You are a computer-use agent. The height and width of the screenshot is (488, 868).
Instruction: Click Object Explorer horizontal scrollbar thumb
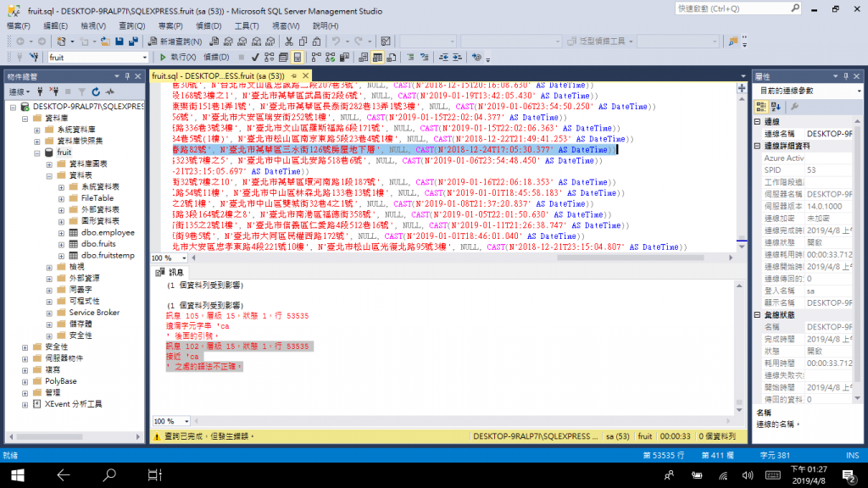(x=49, y=436)
